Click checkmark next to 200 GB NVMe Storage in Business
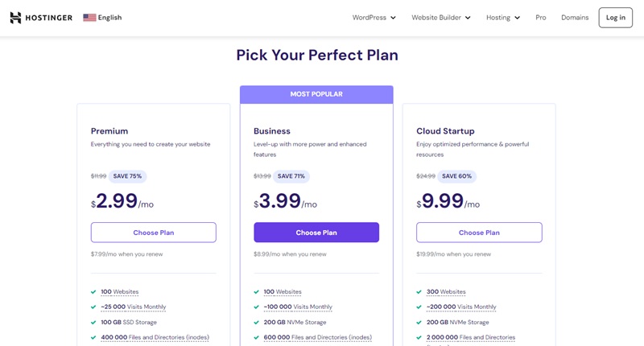 256,322
